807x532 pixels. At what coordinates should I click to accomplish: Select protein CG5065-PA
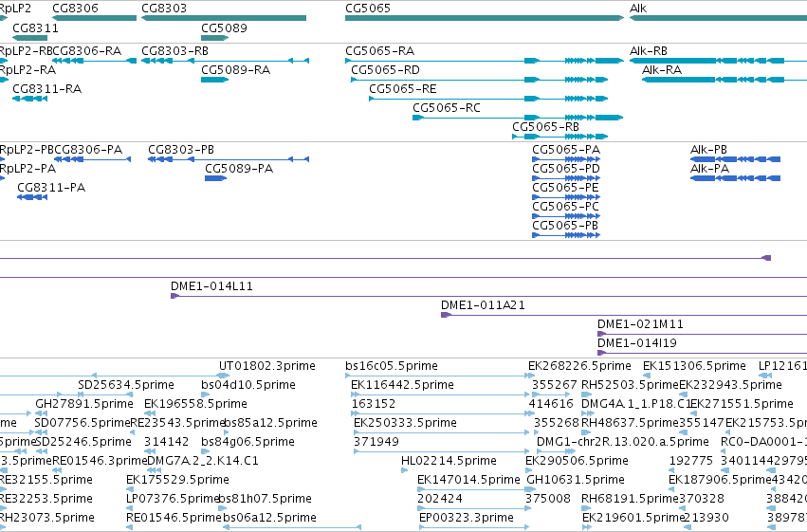(566, 159)
